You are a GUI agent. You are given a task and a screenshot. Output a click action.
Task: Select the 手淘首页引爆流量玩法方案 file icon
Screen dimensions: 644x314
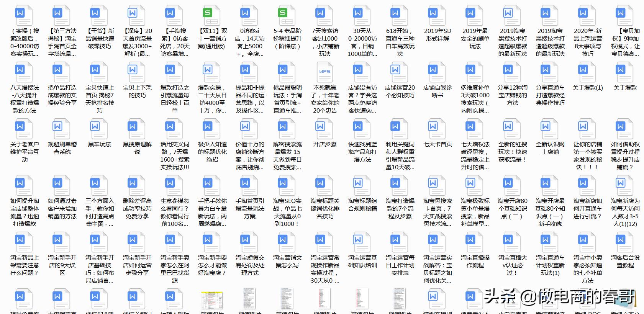250,186
